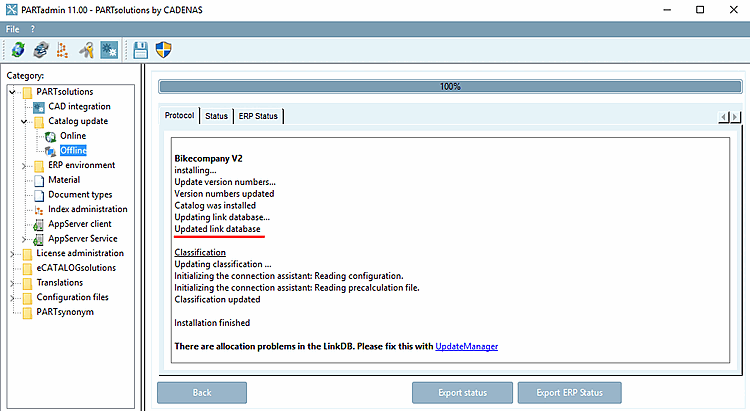This screenshot has width=750, height=411.
Task: Switch to the Protocol tab
Action: 179,115
